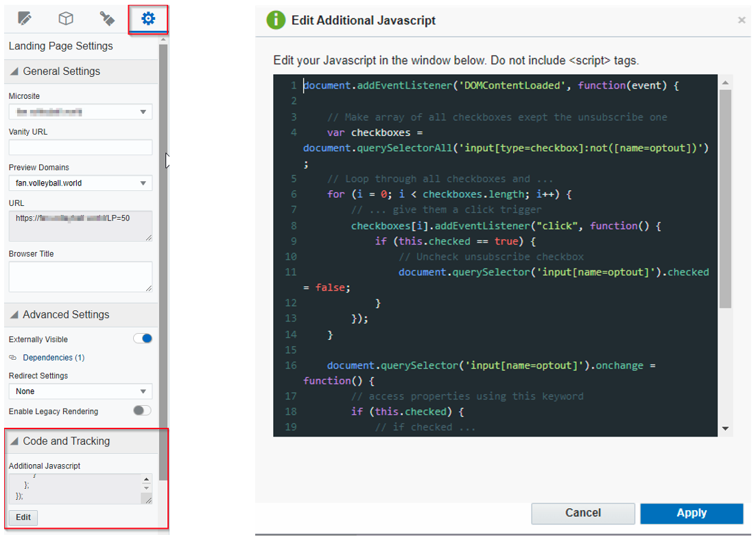
Task: Open the Preview Domains dropdown
Action: [80, 183]
